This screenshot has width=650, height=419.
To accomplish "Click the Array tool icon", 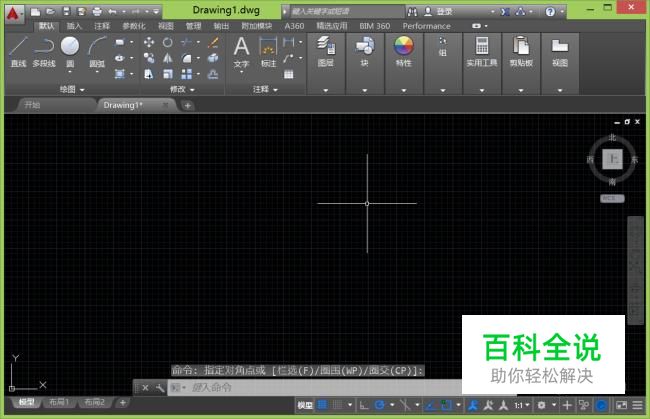I will [187, 74].
